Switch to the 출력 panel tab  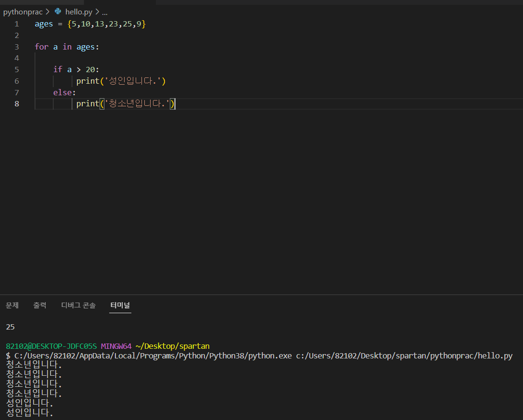39,305
